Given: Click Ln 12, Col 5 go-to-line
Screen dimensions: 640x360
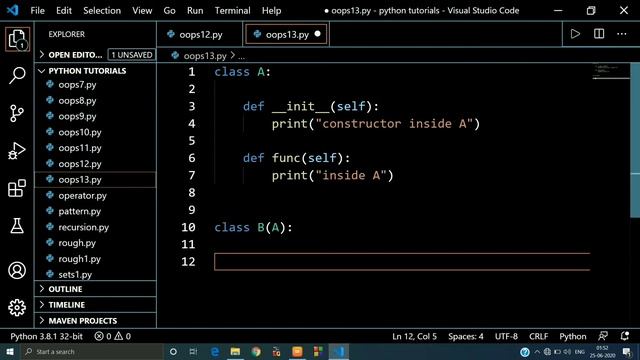Looking at the screenshot, I should (x=414, y=336).
